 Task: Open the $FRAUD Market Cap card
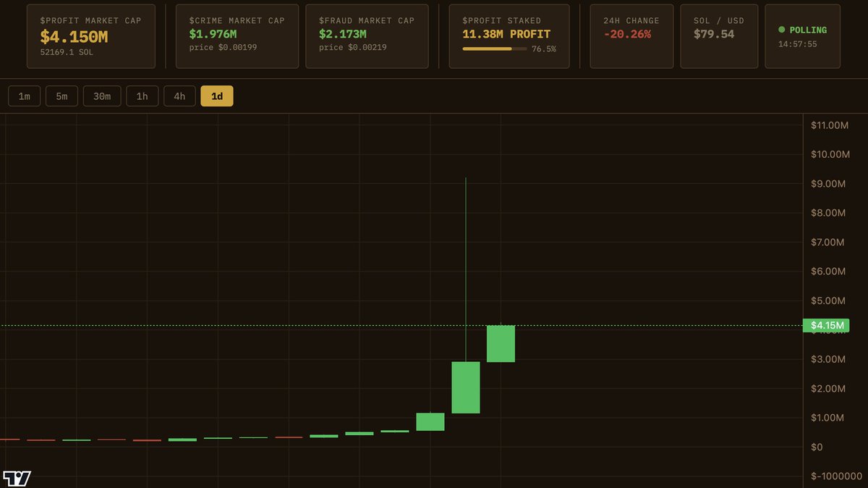[x=367, y=36]
